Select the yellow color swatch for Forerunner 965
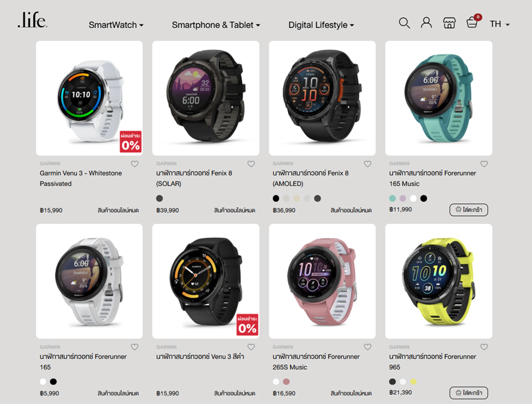 click(413, 381)
